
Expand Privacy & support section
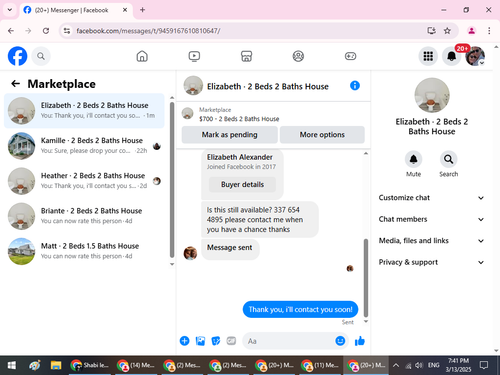tap(431, 262)
